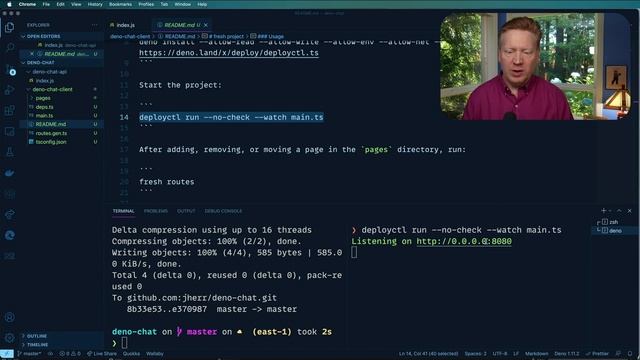Open the deno.land deployctl.ts link in editor
Screen dimensions: 640x360
[229, 53]
